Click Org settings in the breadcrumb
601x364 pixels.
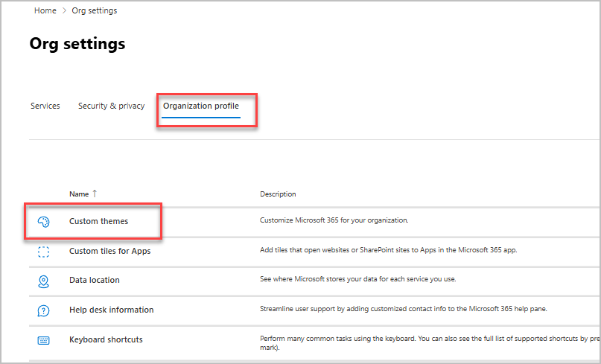click(94, 10)
